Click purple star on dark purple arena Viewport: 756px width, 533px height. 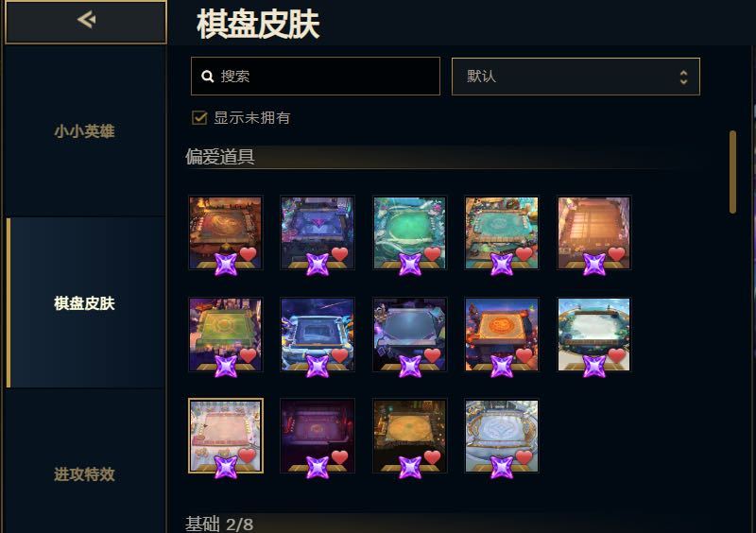click(318, 468)
